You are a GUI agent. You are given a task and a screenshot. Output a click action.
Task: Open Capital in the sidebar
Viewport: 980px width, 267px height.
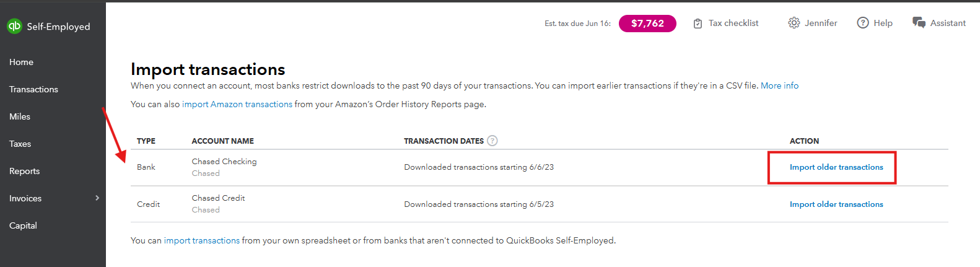pos(24,225)
